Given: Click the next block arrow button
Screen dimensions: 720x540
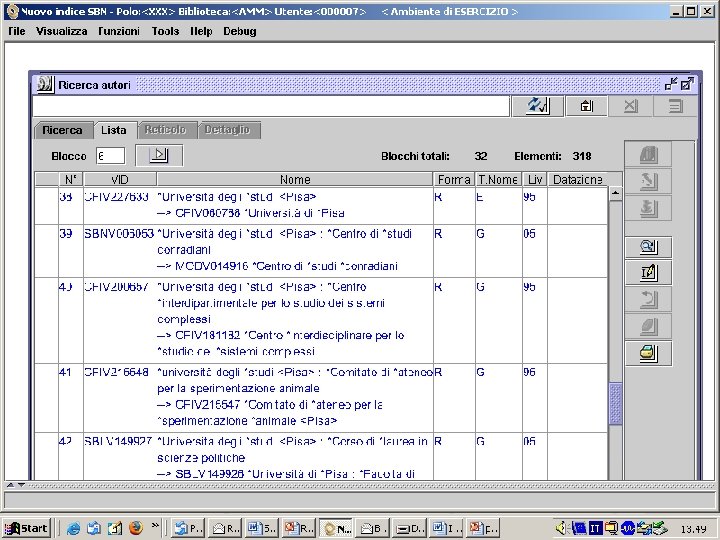Looking at the screenshot, I should 159,155.
